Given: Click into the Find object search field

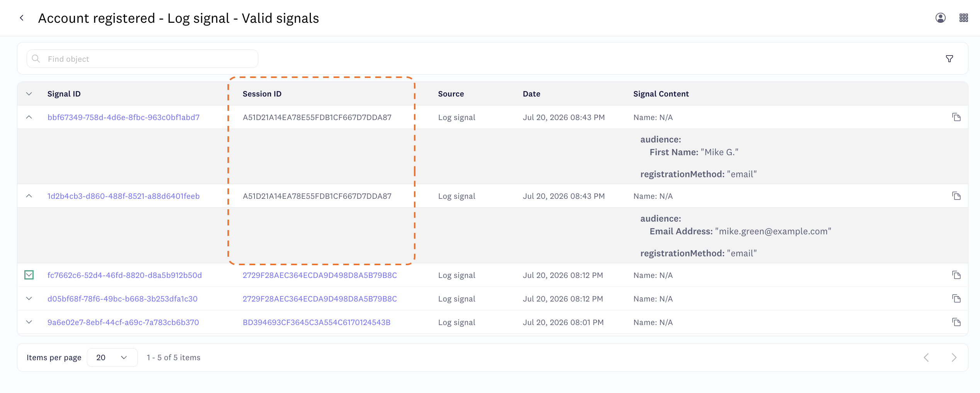Looking at the screenshot, I should pos(142,59).
